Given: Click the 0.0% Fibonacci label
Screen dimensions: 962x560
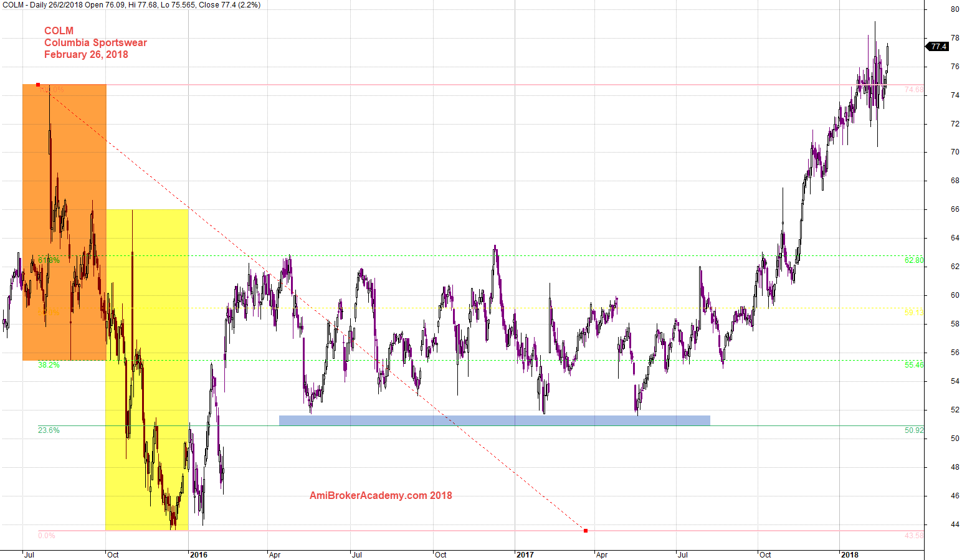Looking at the screenshot, I should point(46,535).
